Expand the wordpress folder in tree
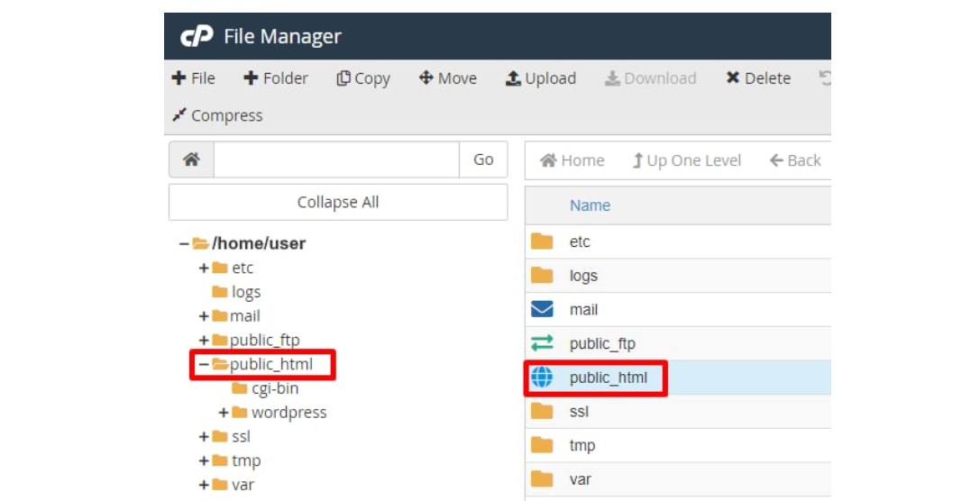Viewport: 980px width, 501px height. pos(224,413)
